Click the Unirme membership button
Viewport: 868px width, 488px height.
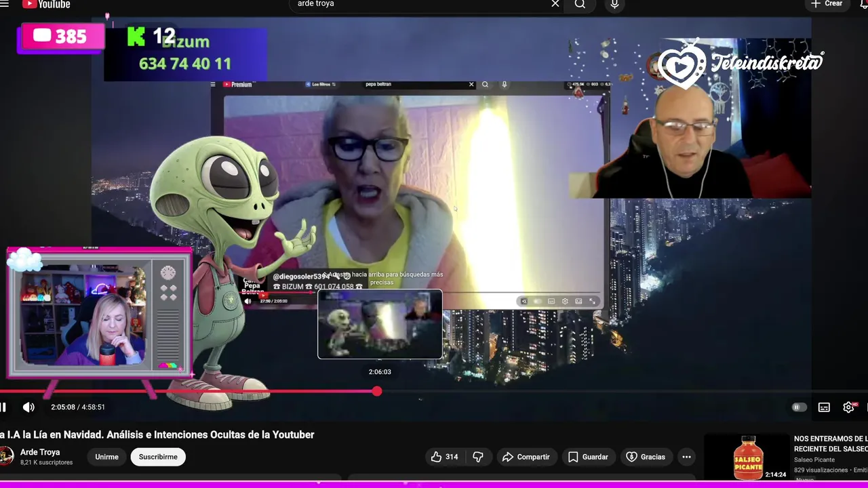tap(106, 457)
